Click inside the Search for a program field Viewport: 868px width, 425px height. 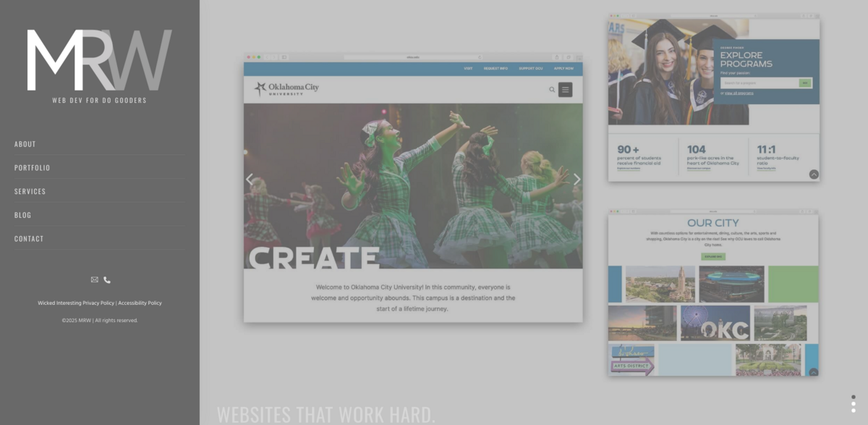click(x=752, y=83)
